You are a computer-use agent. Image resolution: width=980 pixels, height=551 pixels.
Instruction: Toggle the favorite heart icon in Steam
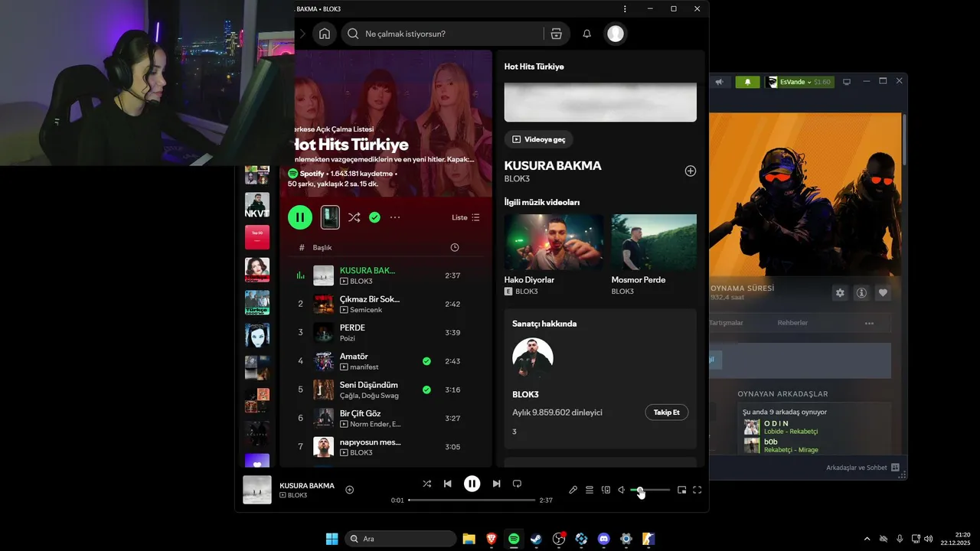coord(883,293)
